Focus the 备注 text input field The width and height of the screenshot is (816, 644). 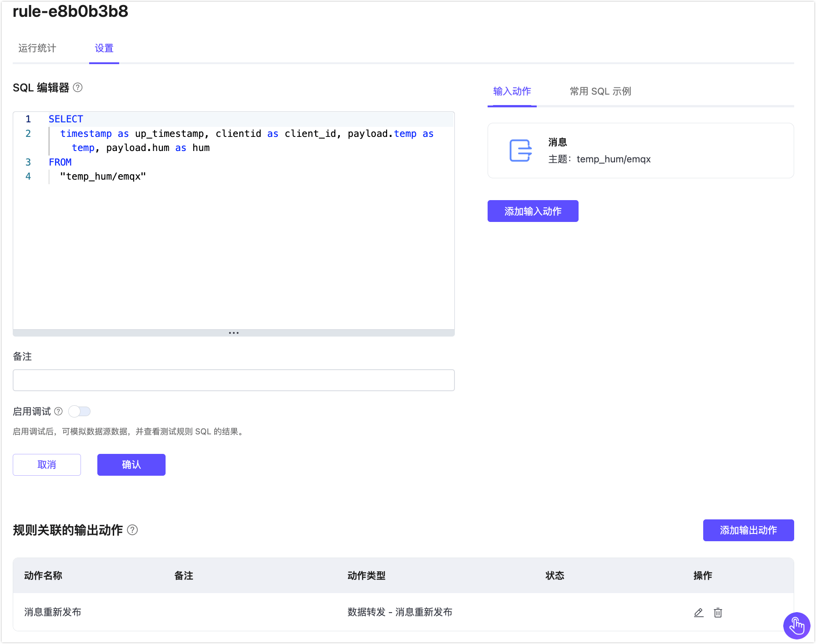click(234, 380)
